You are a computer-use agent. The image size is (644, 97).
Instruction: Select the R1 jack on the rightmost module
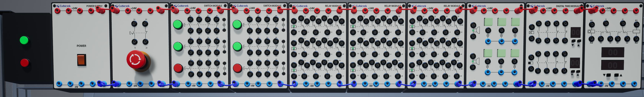pos(636,25)
